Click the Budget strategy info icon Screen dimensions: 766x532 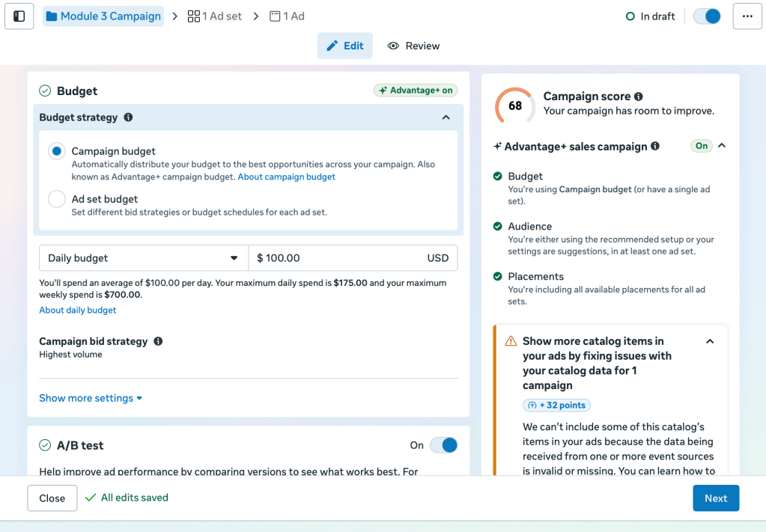(128, 117)
